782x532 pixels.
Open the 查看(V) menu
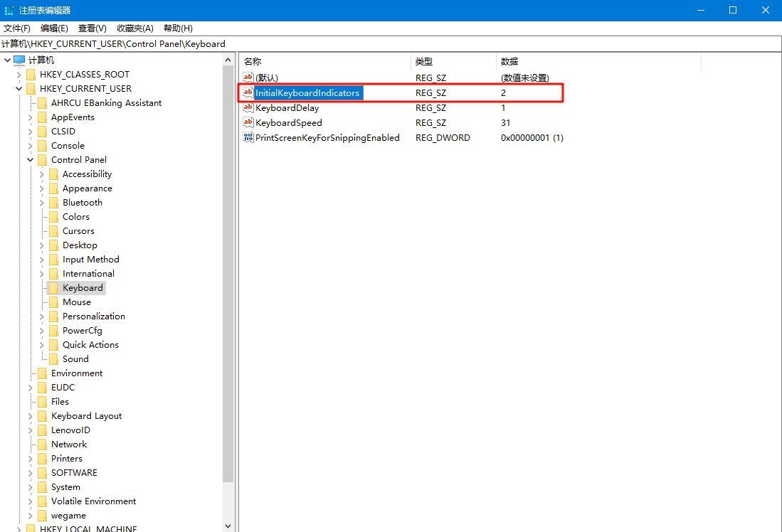click(x=93, y=28)
